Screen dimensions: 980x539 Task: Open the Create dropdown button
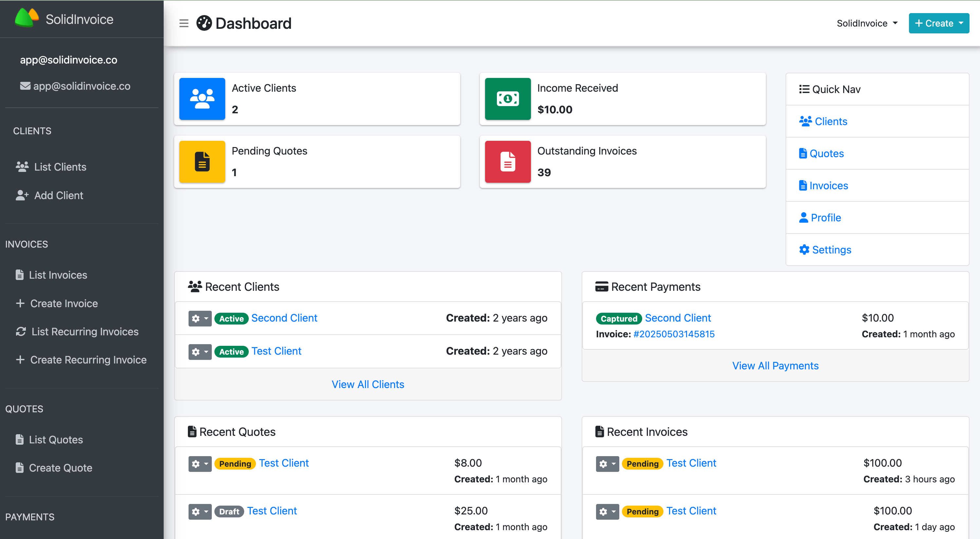pyautogui.click(x=938, y=23)
